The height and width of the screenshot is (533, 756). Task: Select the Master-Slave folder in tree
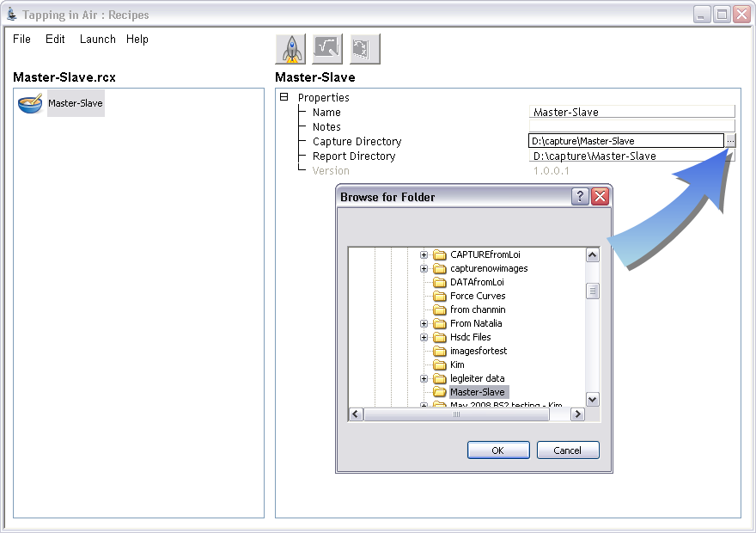(x=478, y=392)
